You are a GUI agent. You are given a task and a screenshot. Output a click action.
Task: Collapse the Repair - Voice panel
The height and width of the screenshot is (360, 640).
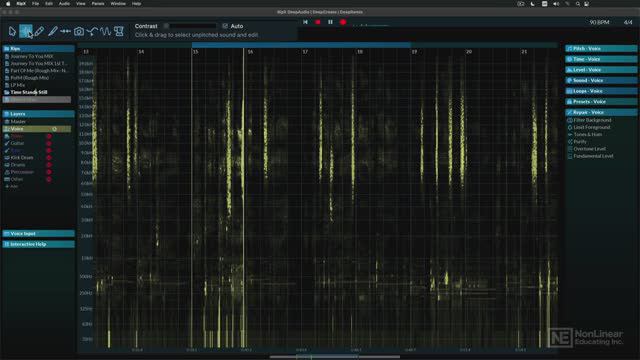601,112
